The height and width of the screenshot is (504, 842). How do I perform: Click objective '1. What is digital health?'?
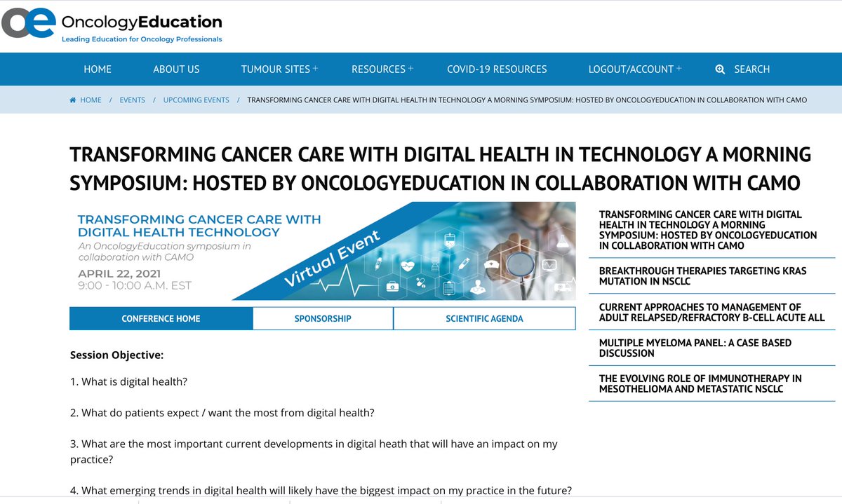pyautogui.click(x=128, y=382)
